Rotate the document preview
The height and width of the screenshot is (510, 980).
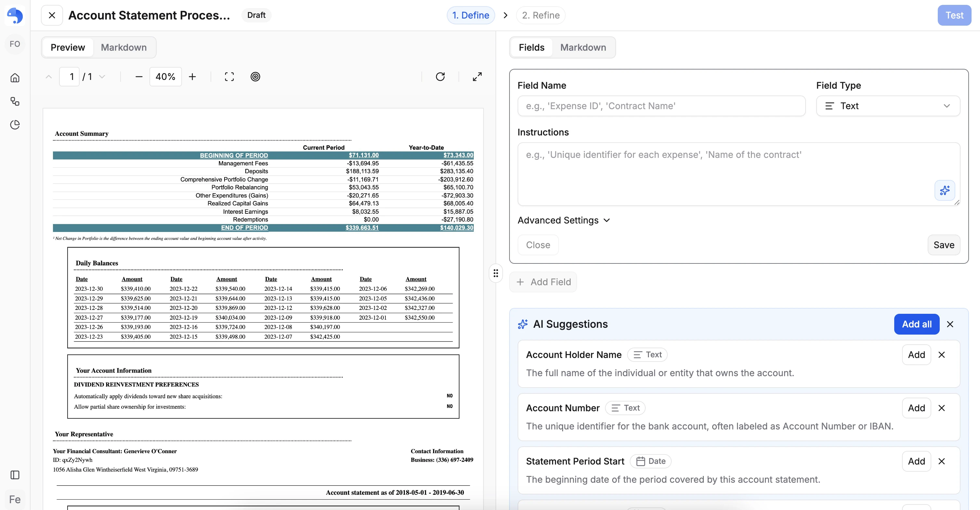point(440,77)
